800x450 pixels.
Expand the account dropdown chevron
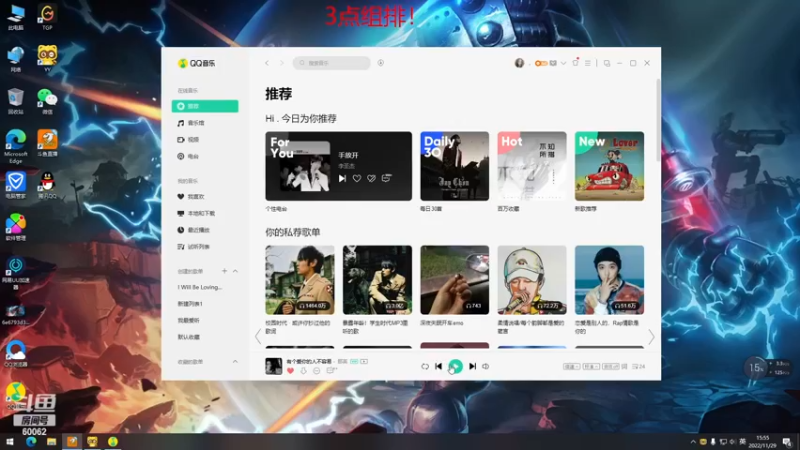click(563, 63)
